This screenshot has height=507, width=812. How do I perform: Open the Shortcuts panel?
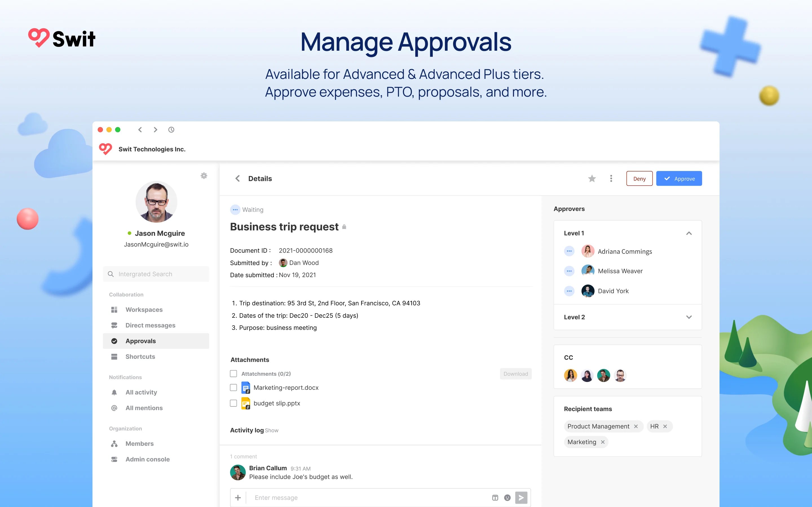140,356
